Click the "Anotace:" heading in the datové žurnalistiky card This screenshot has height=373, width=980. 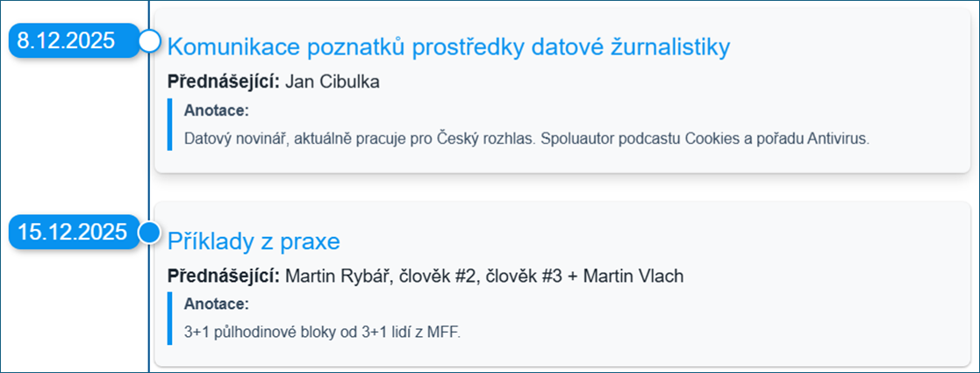coord(217,111)
